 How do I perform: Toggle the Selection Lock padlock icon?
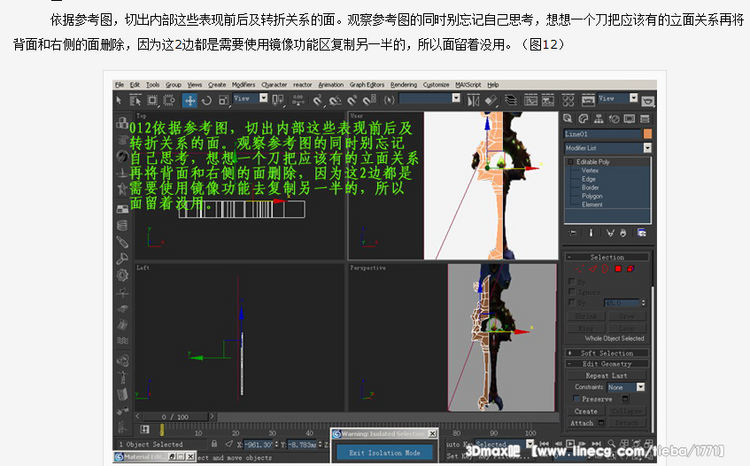[x=214, y=444]
